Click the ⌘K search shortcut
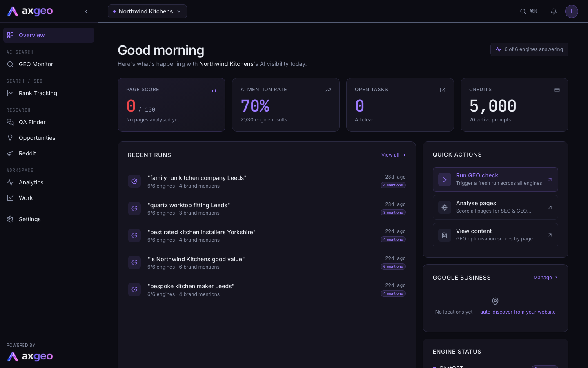This screenshot has width=588, height=368. pyautogui.click(x=533, y=11)
